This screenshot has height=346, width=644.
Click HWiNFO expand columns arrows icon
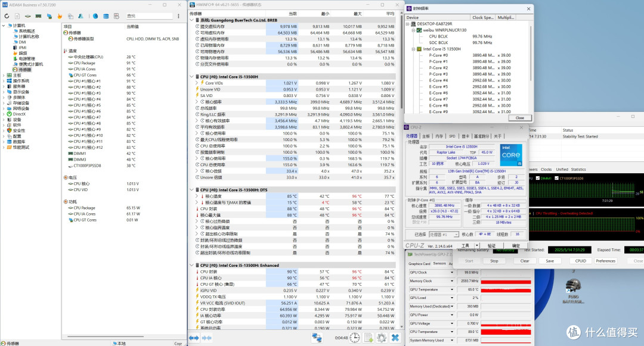194,338
